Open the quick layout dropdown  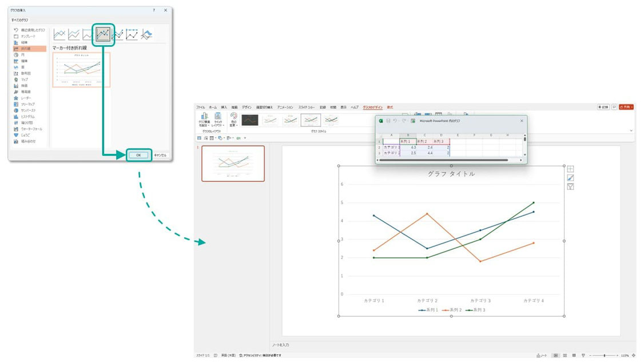(218, 120)
